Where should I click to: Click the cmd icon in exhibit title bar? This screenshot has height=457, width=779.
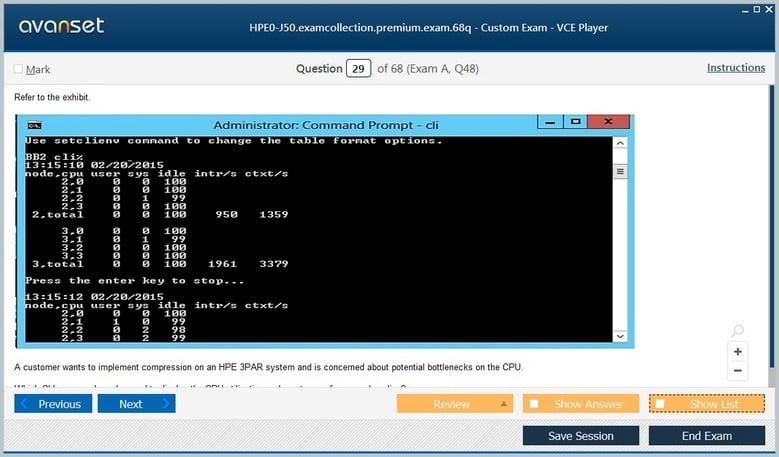click(35, 125)
